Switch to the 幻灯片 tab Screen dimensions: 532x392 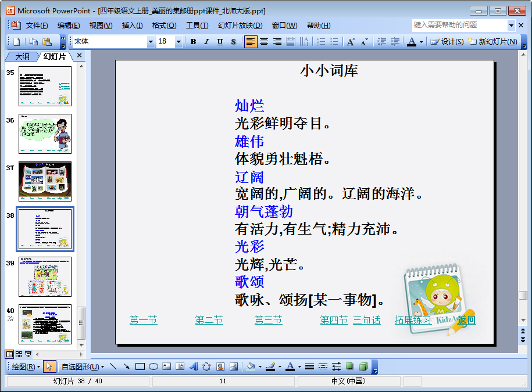[54, 56]
